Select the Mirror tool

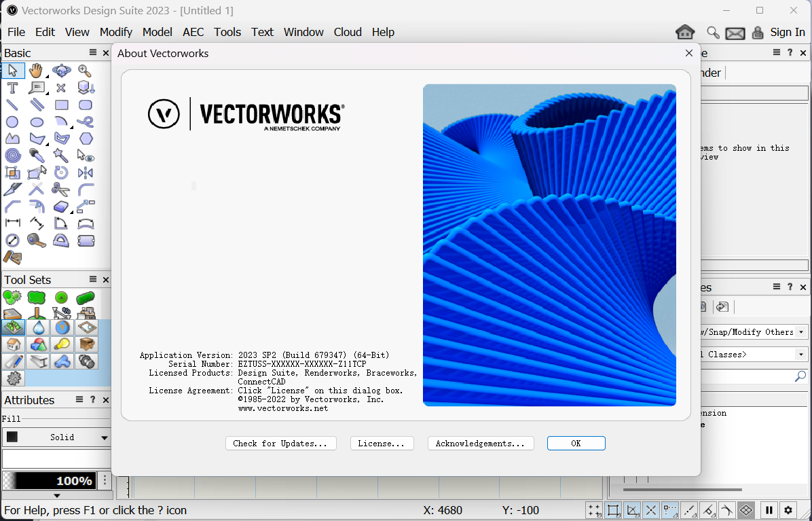(85, 173)
